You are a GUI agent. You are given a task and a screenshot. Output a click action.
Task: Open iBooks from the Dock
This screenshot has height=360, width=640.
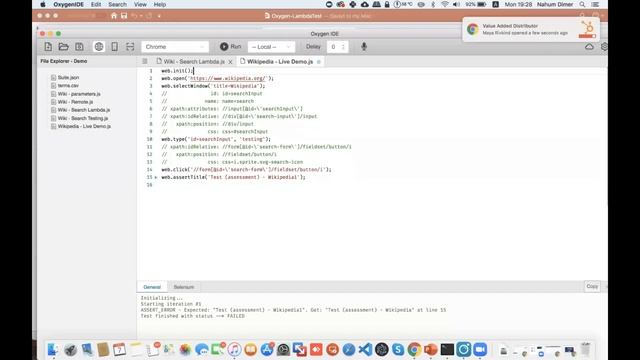point(251,349)
